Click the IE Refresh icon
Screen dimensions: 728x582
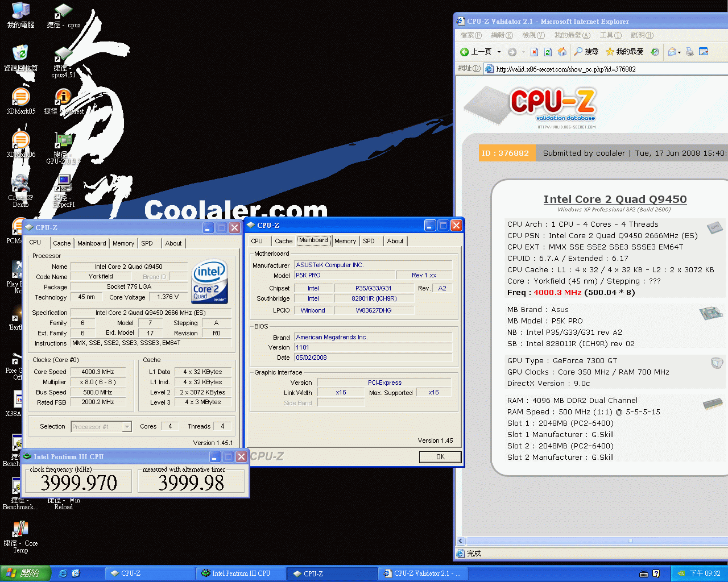[x=548, y=52]
